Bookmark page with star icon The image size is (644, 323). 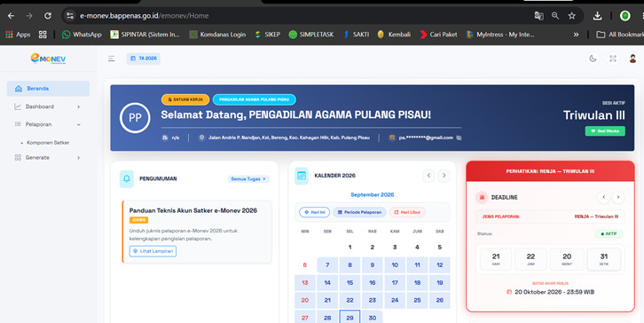click(x=572, y=16)
